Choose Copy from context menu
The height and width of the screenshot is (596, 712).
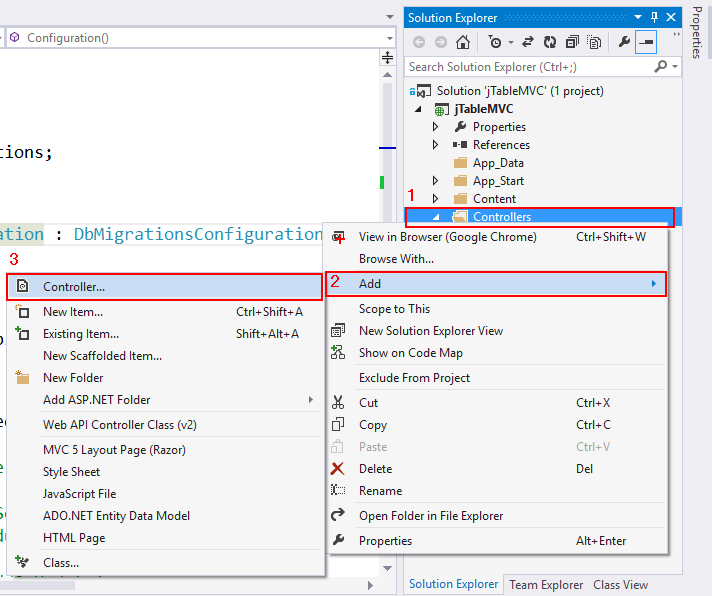pyautogui.click(x=496, y=425)
